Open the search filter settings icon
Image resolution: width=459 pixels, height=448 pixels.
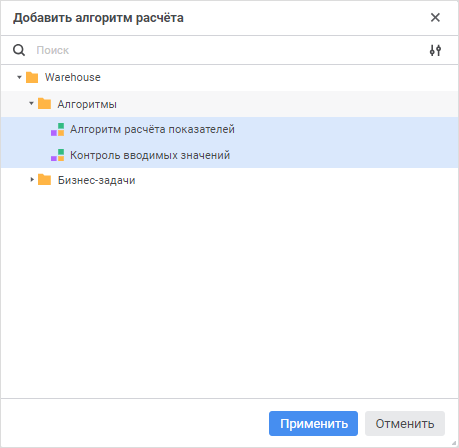435,50
